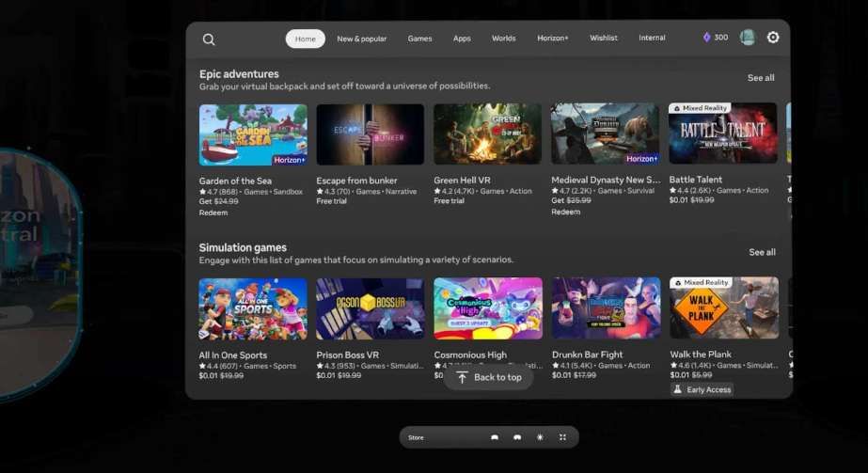The height and width of the screenshot is (473, 868).
Task: Click the user profile avatar
Action: pyautogui.click(x=748, y=38)
